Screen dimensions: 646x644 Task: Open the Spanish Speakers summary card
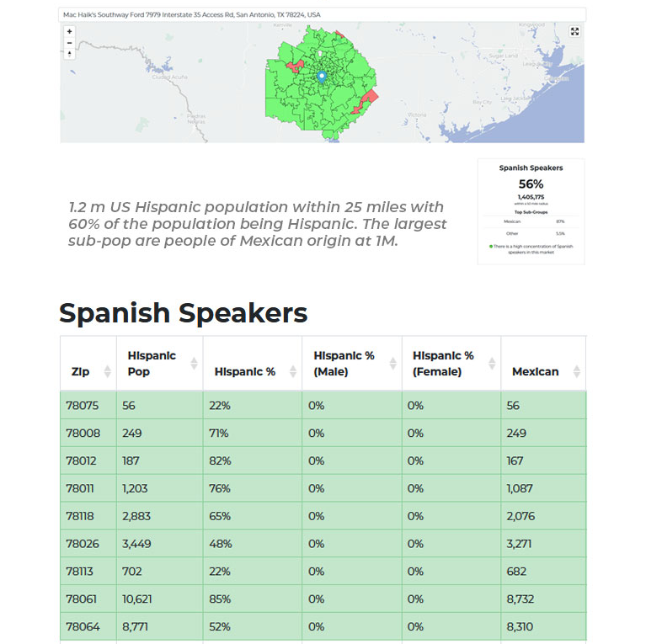[531, 211]
